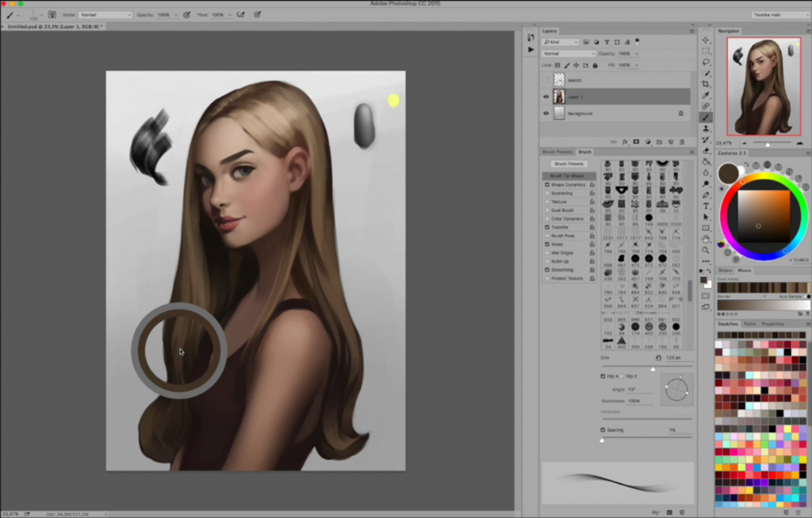Select the History Brush tool
The width and height of the screenshot is (812, 518).
tap(706, 140)
